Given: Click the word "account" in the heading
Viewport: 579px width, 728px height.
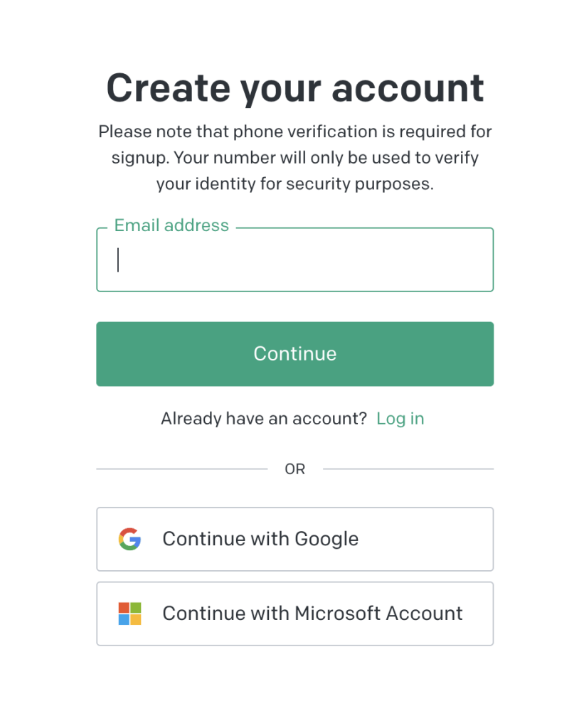Looking at the screenshot, I should coord(408,89).
